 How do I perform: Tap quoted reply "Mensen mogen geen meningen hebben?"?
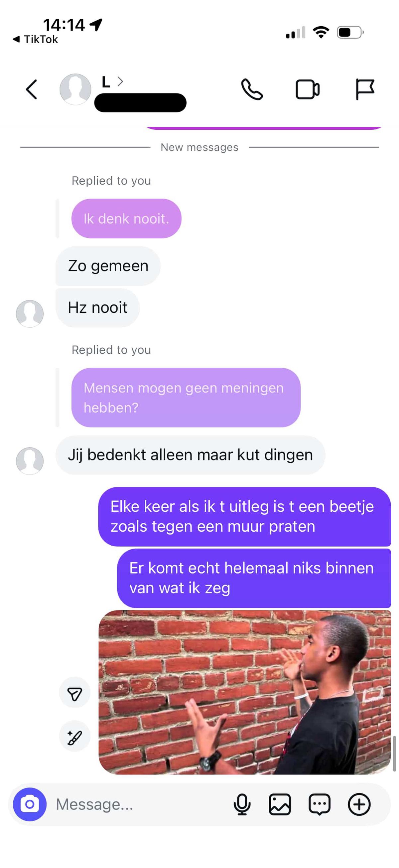coord(186,397)
